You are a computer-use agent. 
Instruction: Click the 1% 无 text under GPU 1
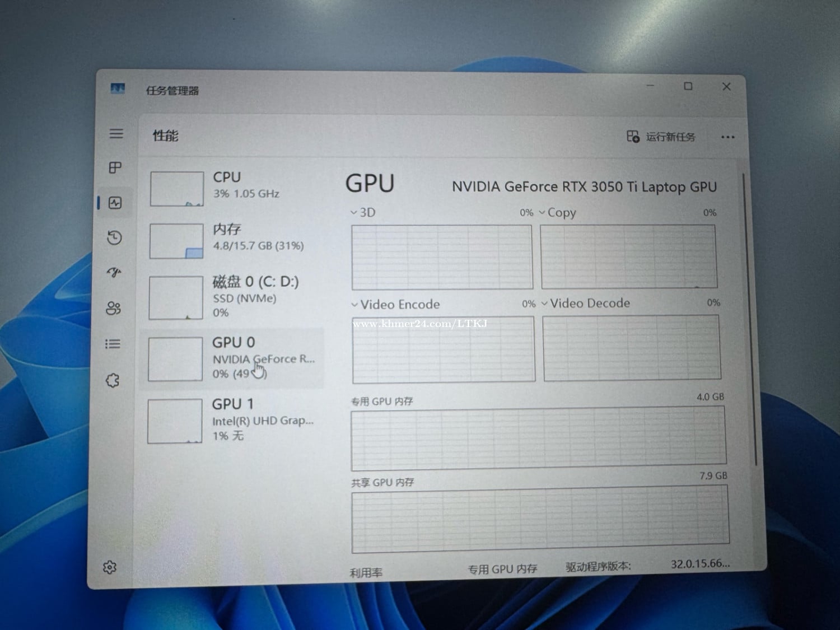pos(228,436)
